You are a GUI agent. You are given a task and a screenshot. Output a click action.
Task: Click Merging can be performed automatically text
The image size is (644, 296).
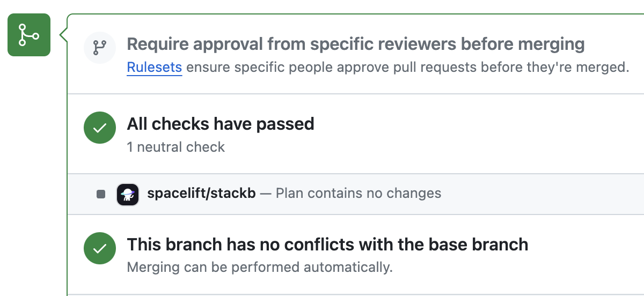(260, 267)
